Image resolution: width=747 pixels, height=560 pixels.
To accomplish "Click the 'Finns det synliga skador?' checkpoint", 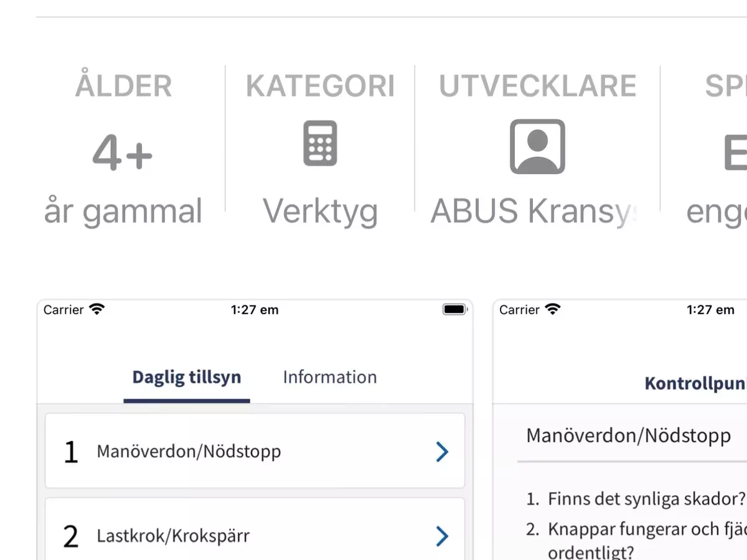I will [x=636, y=498].
